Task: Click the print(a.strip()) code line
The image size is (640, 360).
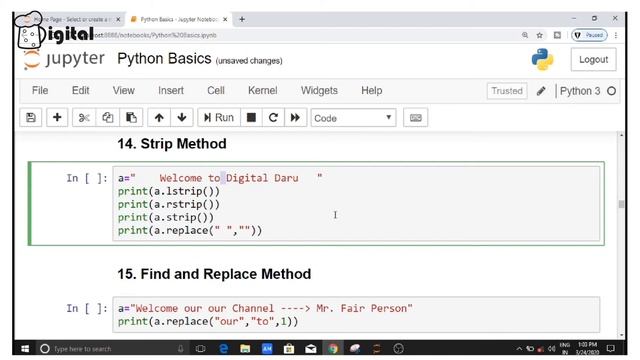Action: pyautogui.click(x=166, y=217)
